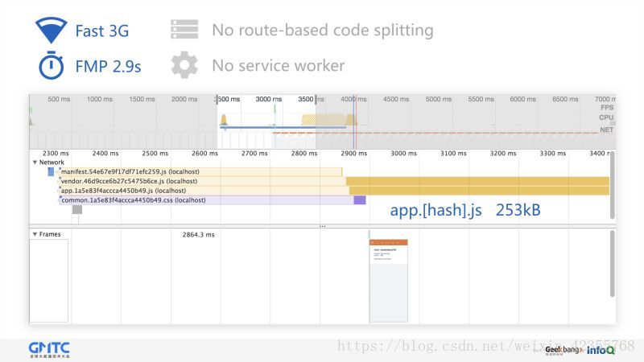The width and height of the screenshot is (644, 362).
Task: Click the 2300 ms ruler mark
Action: 56,153
